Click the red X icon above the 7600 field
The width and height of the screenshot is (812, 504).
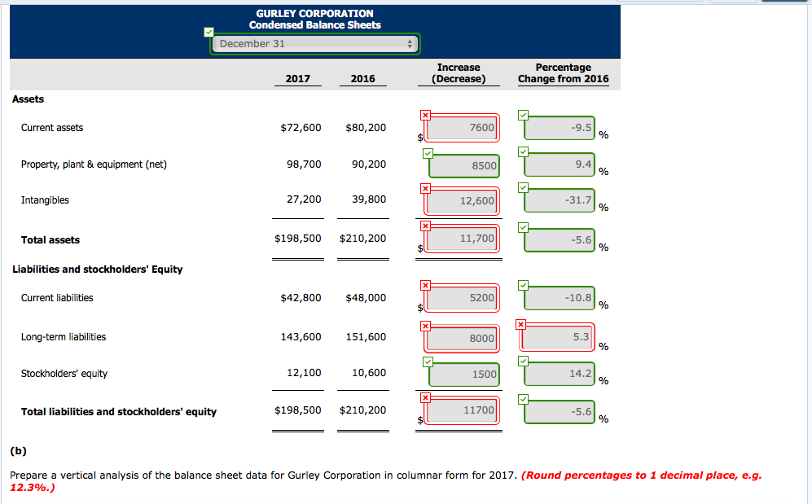[425, 115]
